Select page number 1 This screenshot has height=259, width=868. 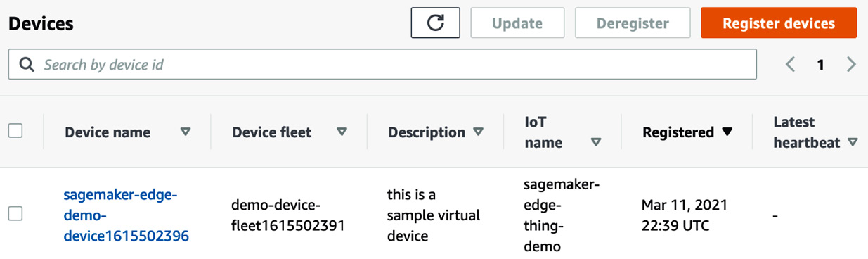820,65
